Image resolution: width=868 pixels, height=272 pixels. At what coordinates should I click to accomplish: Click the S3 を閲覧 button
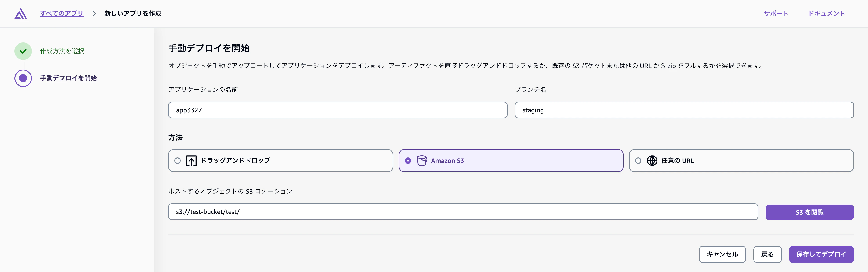[809, 212]
